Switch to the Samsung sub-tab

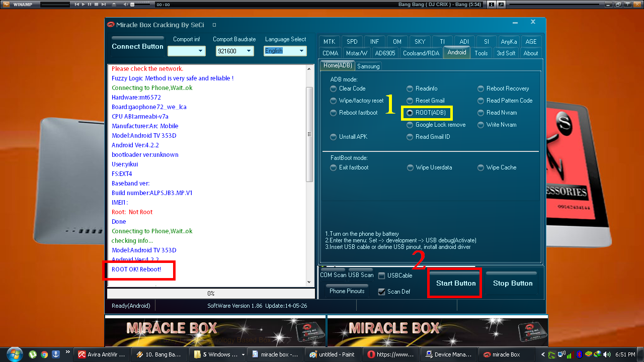click(x=368, y=66)
